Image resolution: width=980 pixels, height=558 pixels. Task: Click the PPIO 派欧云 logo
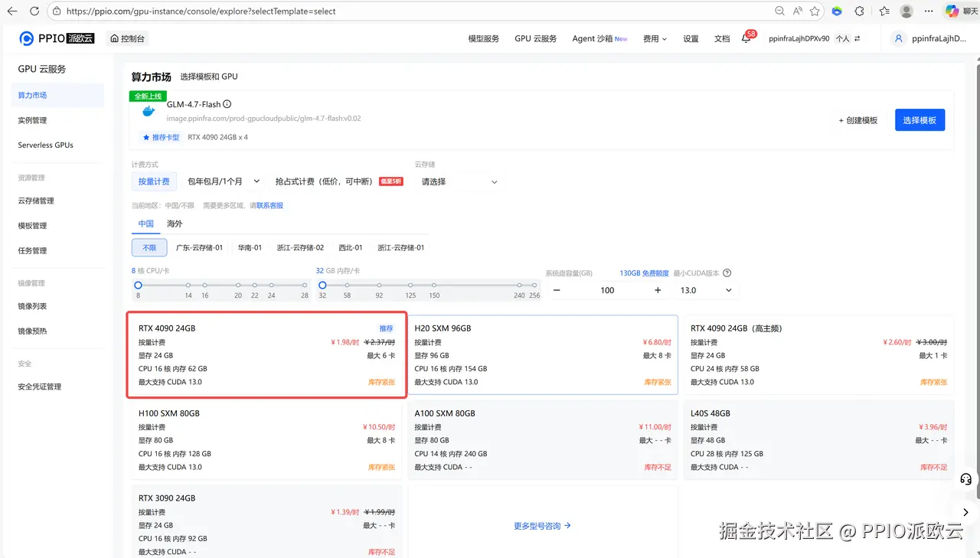point(57,38)
